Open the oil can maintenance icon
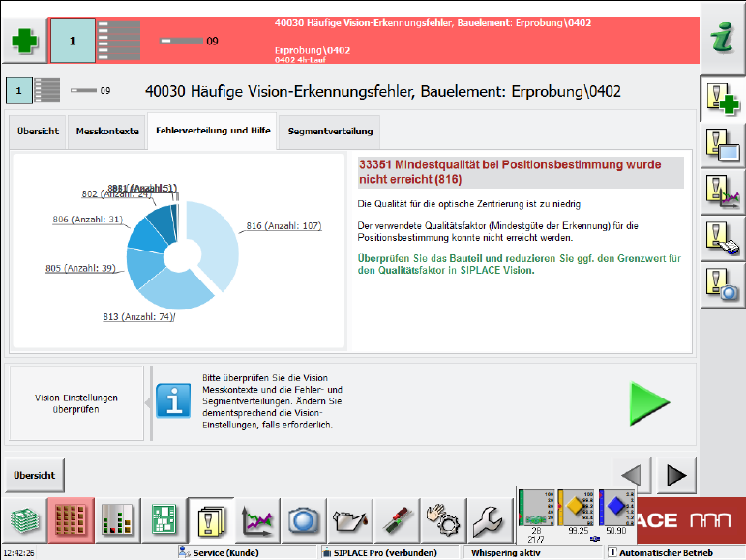Viewport: 746px width, 560px height. click(350, 520)
